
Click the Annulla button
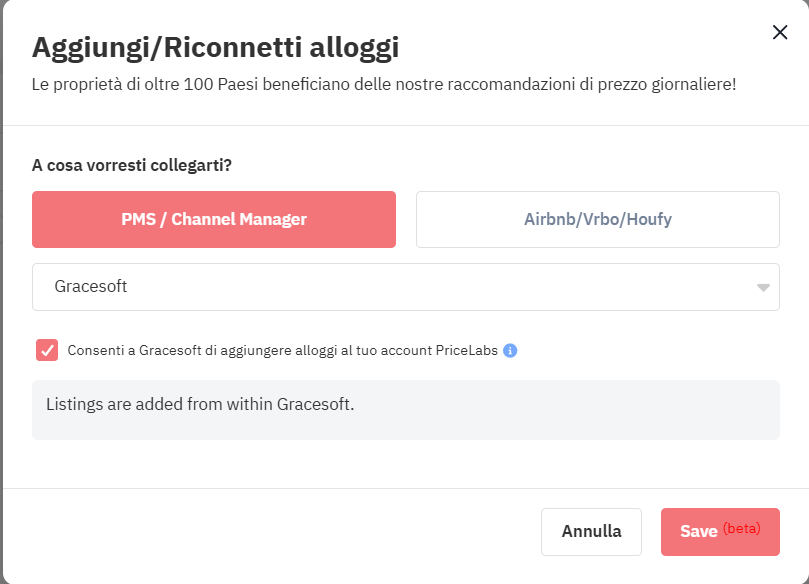pos(591,531)
